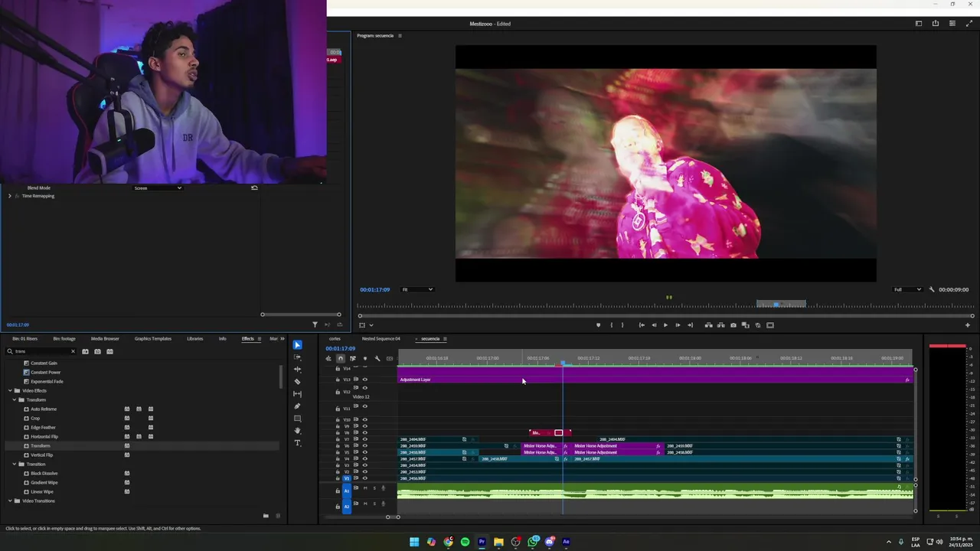
Task: Select the Adjustment Layer clip on V13
Action: [x=655, y=380]
